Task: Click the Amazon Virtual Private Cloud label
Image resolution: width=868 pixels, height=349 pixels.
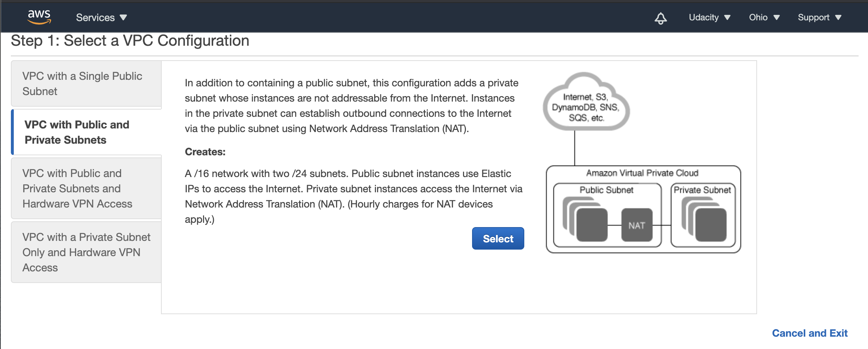Action: (x=642, y=173)
